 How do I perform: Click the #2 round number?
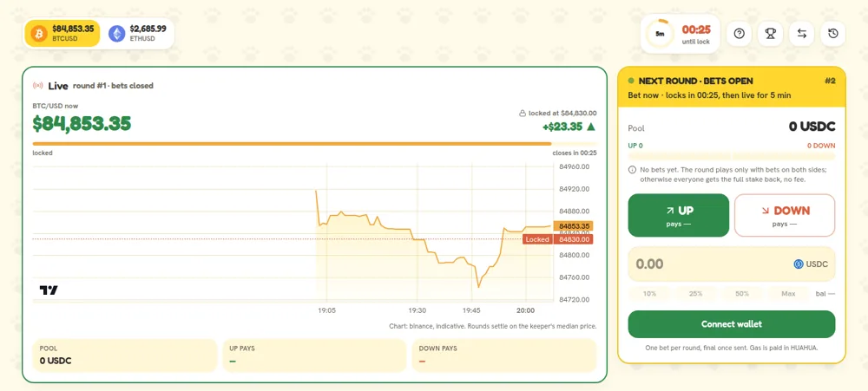(x=830, y=81)
